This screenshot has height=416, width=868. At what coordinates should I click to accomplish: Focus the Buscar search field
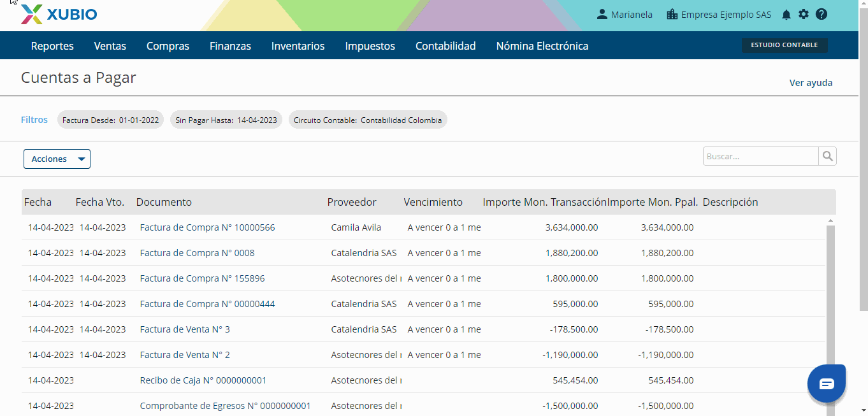(x=760, y=156)
